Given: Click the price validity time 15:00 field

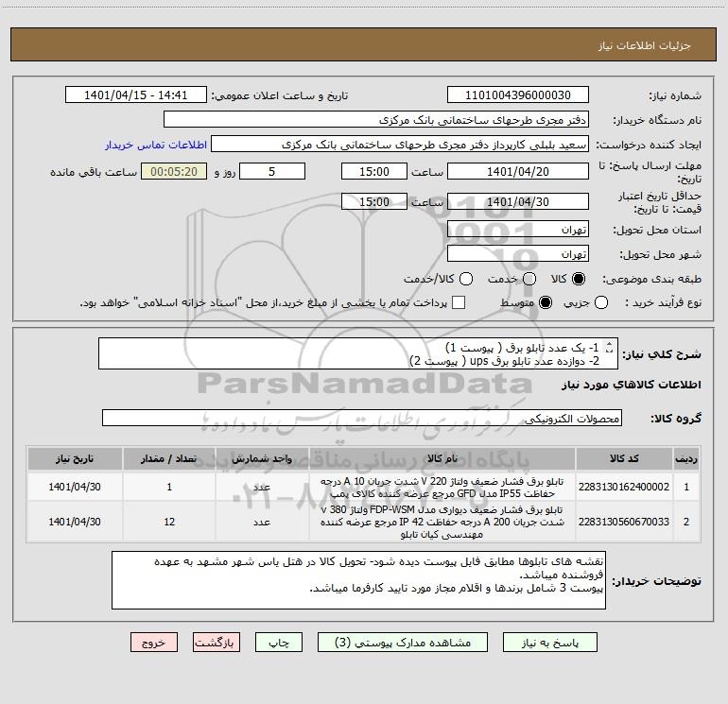Looking at the screenshot, I should pyautogui.click(x=374, y=201).
